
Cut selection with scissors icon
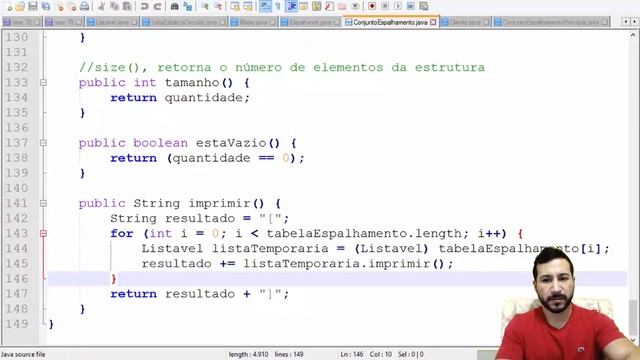click(102, 6)
